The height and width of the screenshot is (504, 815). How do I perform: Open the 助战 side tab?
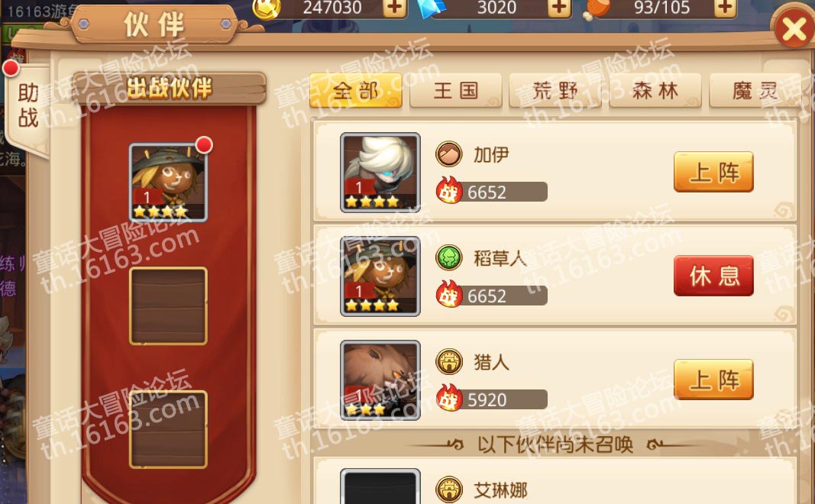pyautogui.click(x=27, y=105)
